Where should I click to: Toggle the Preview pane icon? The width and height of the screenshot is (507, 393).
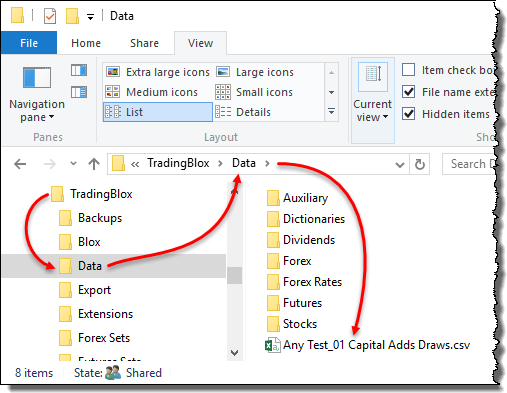click(79, 70)
